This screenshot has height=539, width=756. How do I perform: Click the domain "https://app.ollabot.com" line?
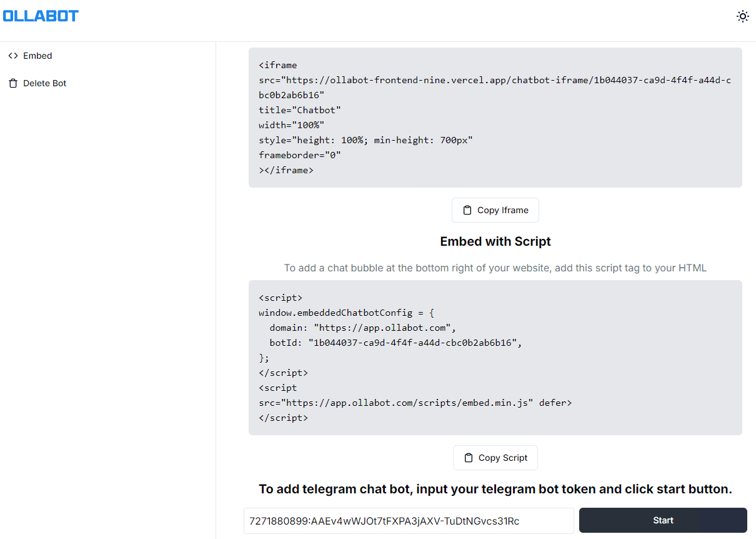click(x=364, y=328)
